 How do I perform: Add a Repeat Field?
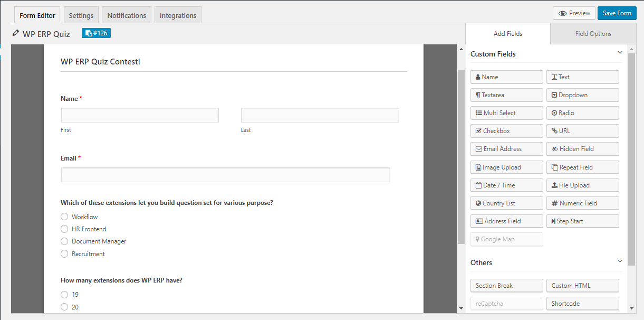[582, 167]
